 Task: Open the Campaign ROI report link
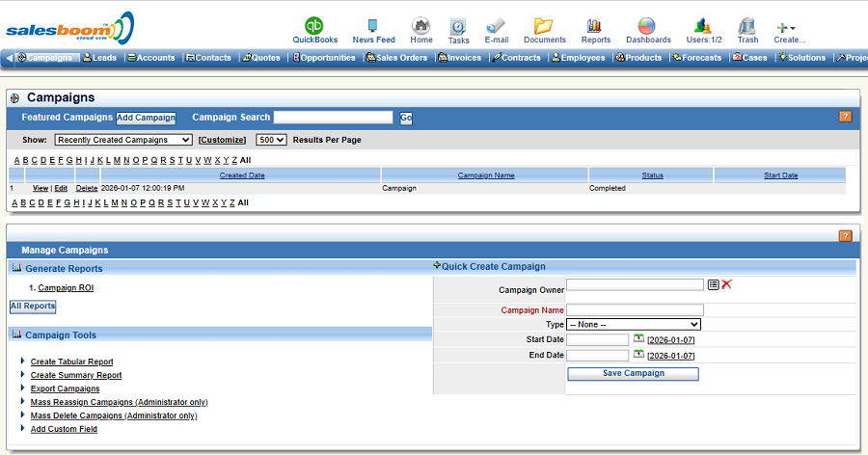coord(66,288)
